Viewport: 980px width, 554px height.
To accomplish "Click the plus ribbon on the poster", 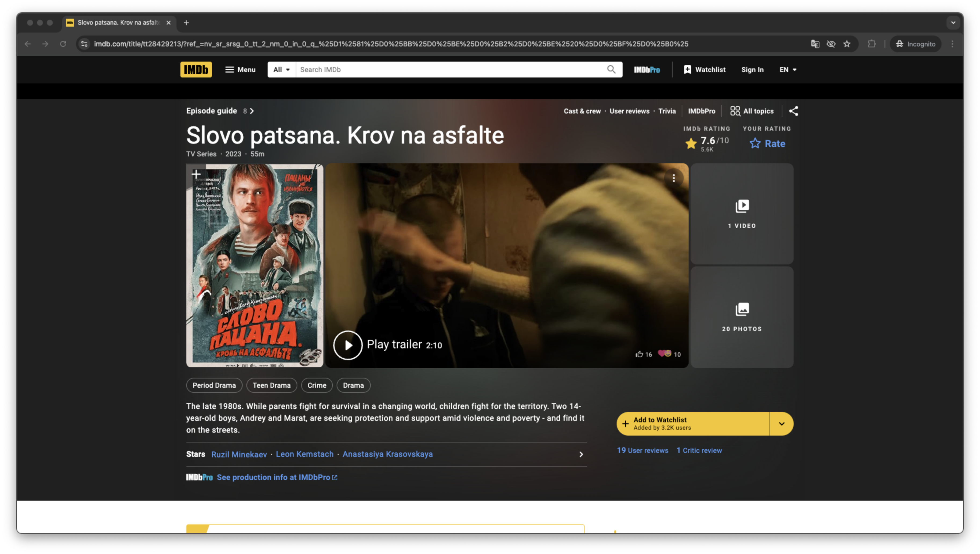I will pyautogui.click(x=196, y=174).
